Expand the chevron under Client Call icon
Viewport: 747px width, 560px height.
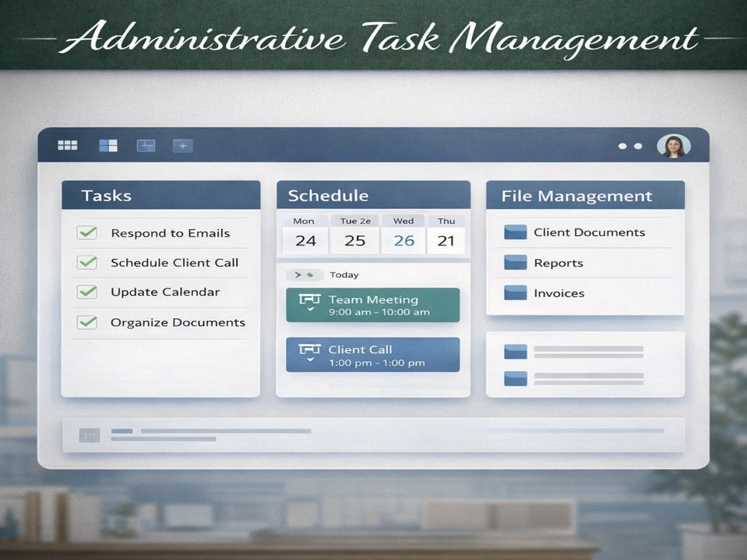311,360
